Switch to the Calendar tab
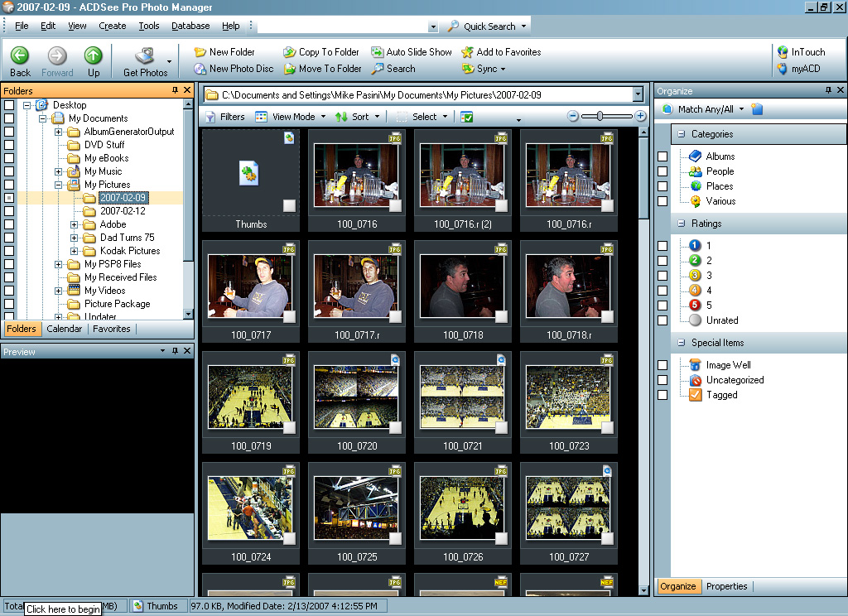The width and height of the screenshot is (848, 616). [64, 329]
